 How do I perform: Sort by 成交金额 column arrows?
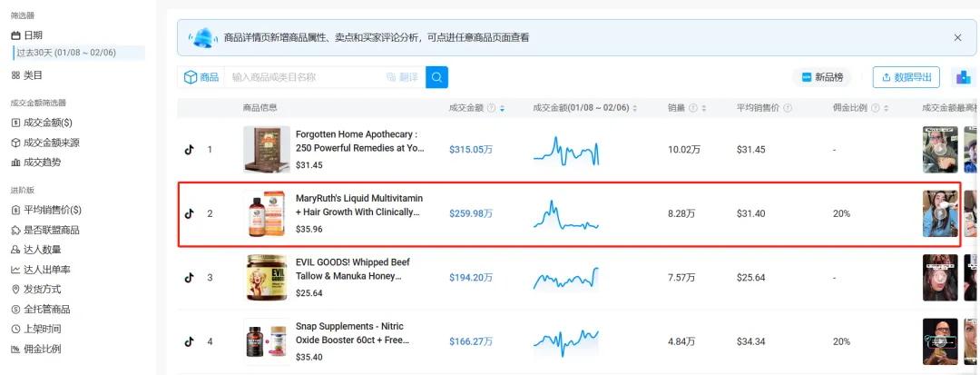click(x=502, y=108)
